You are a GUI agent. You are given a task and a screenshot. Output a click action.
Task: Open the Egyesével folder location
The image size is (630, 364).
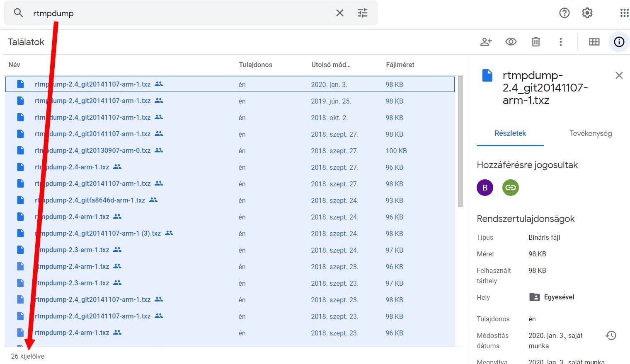(x=552, y=297)
